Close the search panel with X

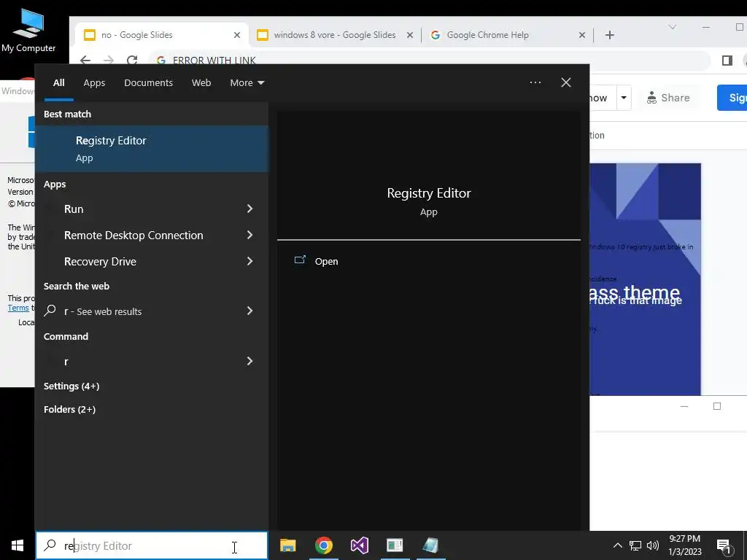[566, 82]
